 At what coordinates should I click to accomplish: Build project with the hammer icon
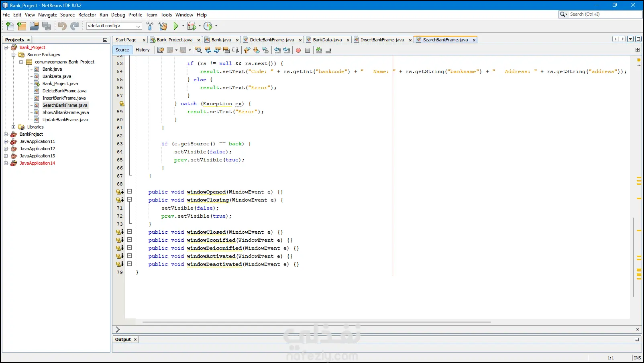(150, 26)
